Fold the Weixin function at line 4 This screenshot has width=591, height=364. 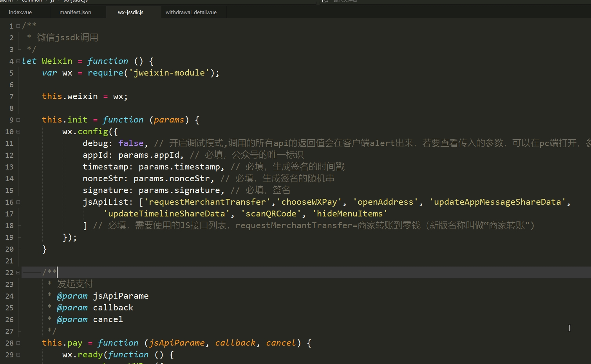[18, 61]
